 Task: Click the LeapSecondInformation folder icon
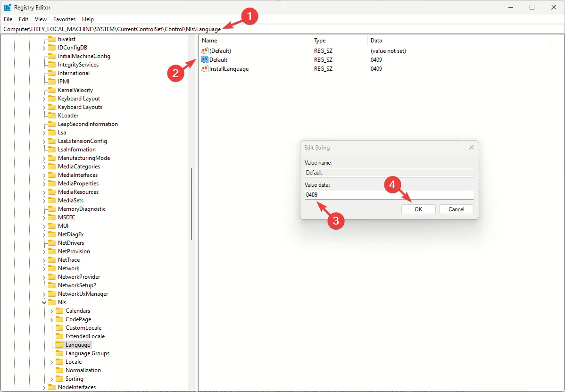[52, 124]
